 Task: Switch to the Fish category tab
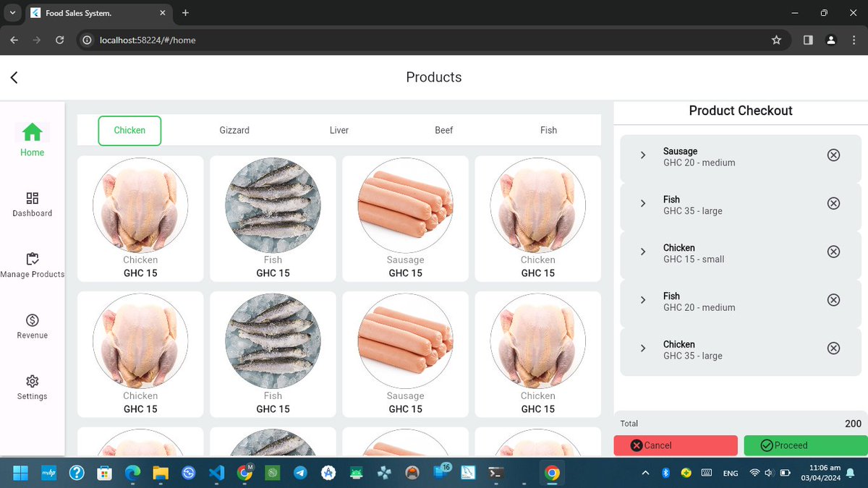pyautogui.click(x=548, y=130)
